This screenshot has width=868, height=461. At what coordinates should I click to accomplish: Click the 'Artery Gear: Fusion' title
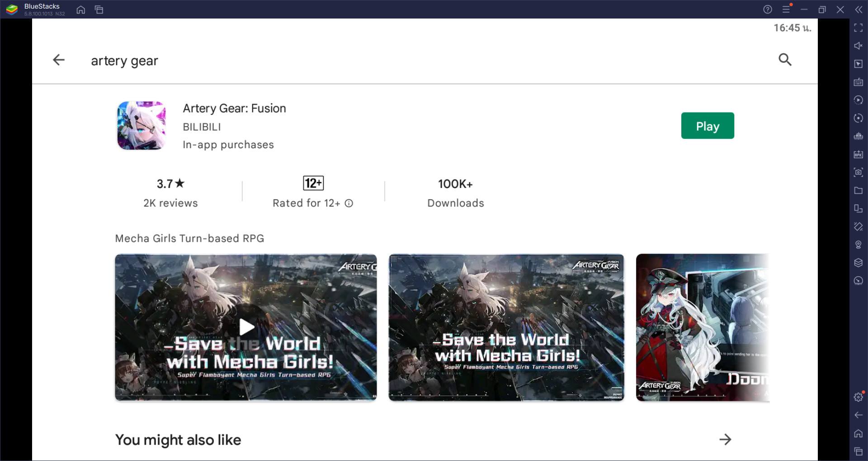point(234,108)
